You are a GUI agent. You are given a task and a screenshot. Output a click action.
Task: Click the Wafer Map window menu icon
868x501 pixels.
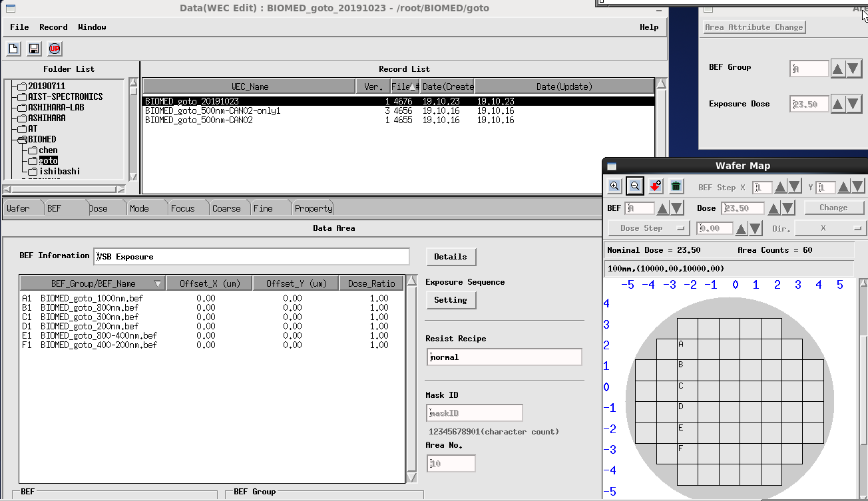(612, 166)
